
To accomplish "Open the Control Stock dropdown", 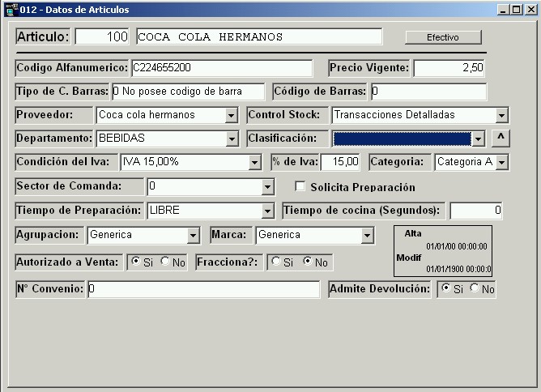I will [x=501, y=115].
